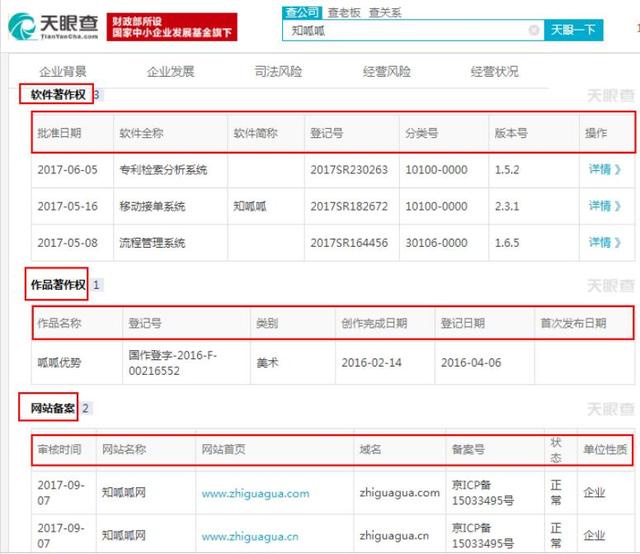Open the 企业背景 navigation tab

62,72
